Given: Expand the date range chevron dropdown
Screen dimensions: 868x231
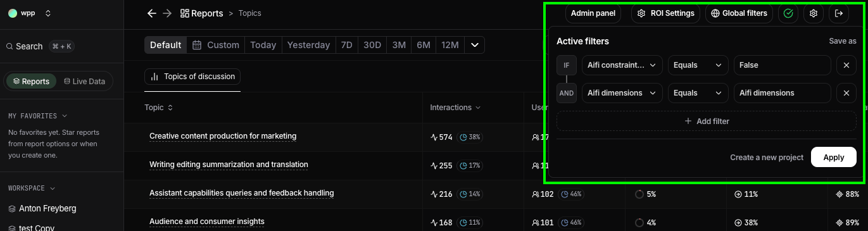Looking at the screenshot, I should pyautogui.click(x=475, y=45).
